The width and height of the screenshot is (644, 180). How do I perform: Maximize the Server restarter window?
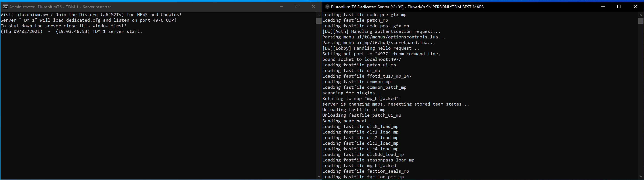tap(297, 7)
